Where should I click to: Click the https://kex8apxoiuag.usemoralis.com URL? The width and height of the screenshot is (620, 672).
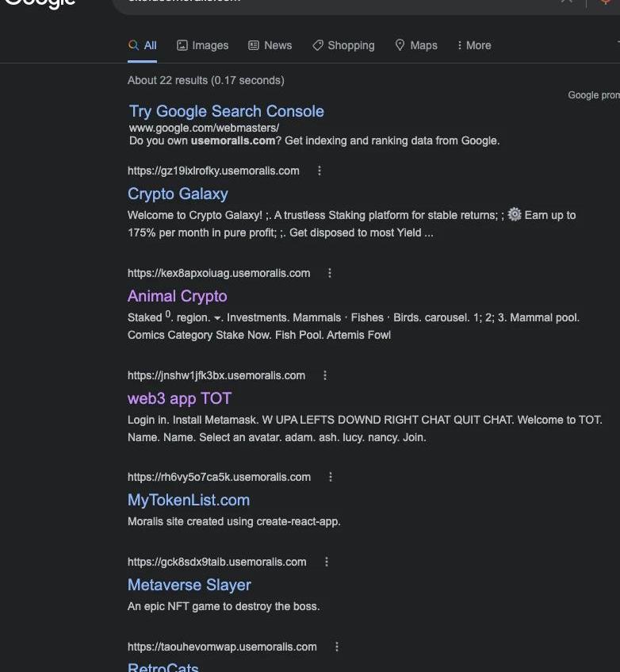tap(219, 273)
